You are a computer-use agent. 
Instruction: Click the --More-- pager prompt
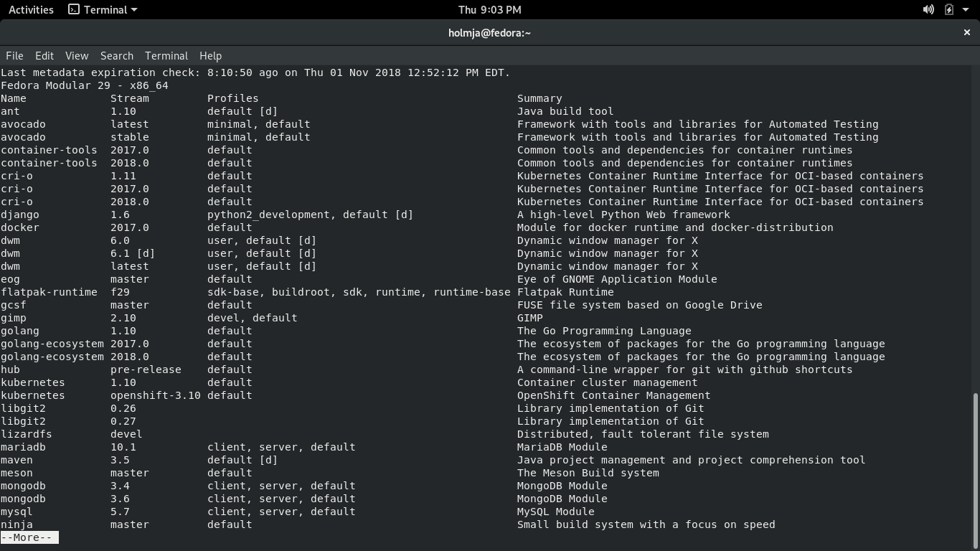(29, 537)
